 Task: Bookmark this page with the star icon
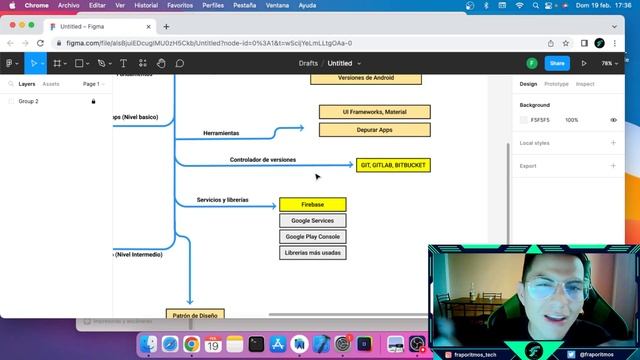pos(566,43)
